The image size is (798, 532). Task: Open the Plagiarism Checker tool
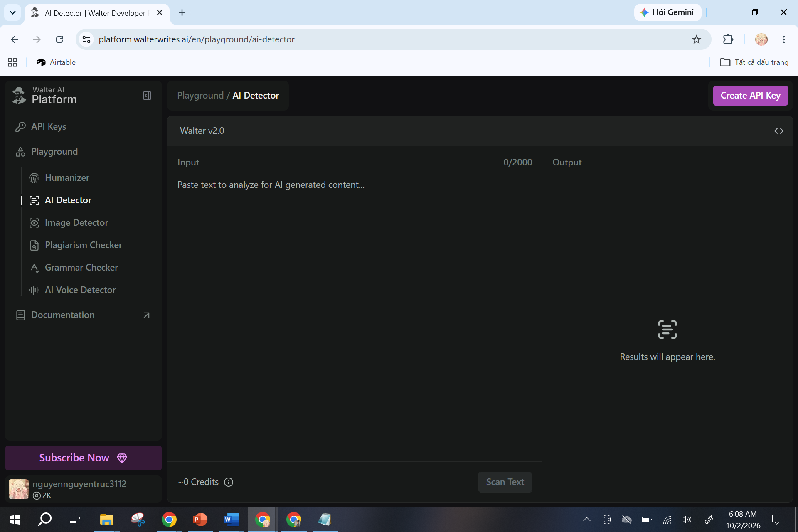point(83,245)
